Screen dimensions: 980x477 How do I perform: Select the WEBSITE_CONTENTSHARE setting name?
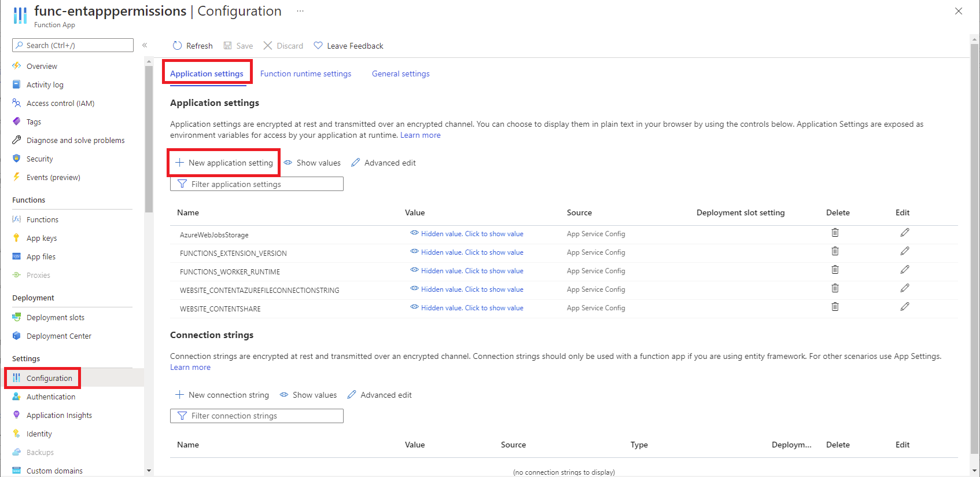[x=220, y=309]
